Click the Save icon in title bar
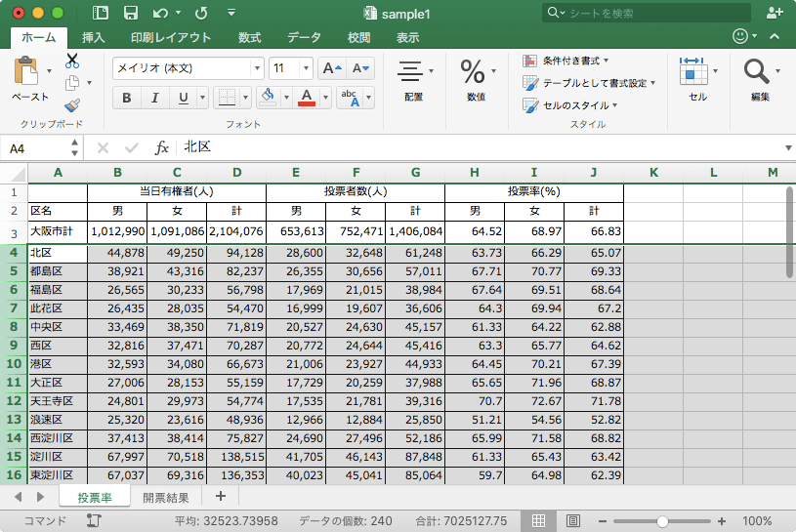Screen dimensions: 796x532 130,13
